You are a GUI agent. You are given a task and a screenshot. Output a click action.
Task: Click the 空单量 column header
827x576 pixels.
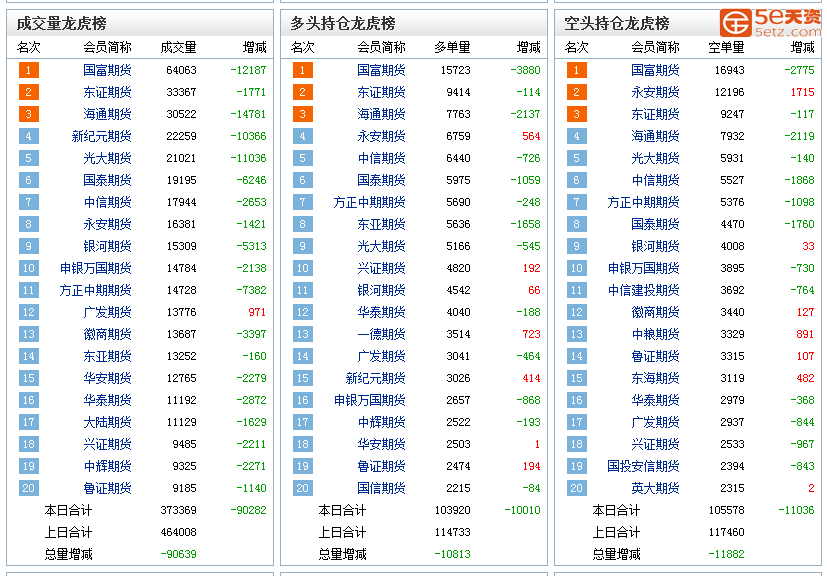(x=726, y=47)
